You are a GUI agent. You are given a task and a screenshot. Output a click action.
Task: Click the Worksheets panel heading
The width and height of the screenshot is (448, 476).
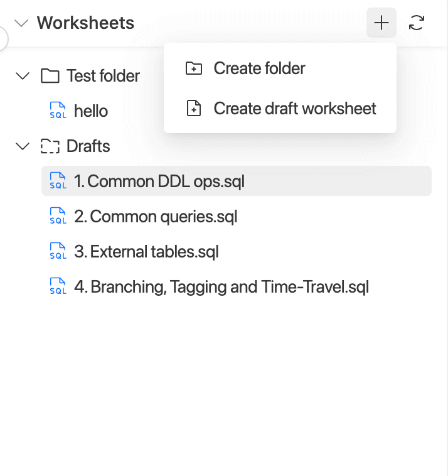click(x=85, y=23)
